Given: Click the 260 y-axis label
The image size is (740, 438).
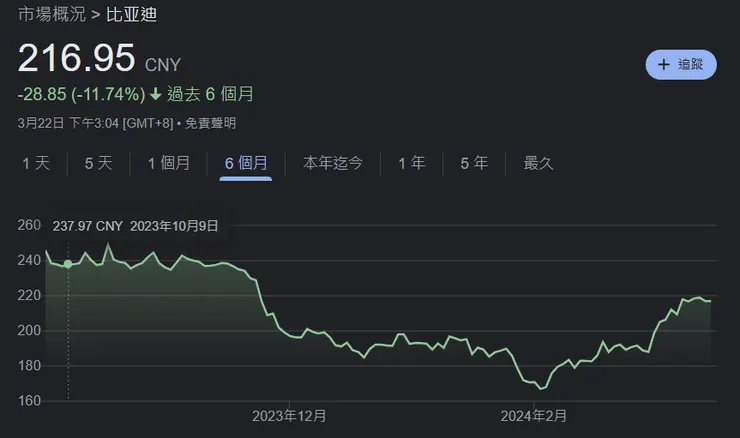Looking at the screenshot, I should 29,225.
